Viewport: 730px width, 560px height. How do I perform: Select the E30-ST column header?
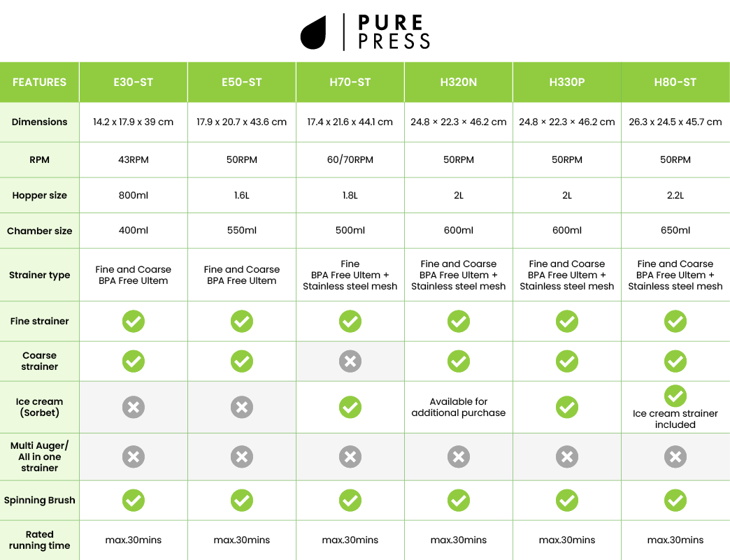pyautogui.click(x=134, y=82)
